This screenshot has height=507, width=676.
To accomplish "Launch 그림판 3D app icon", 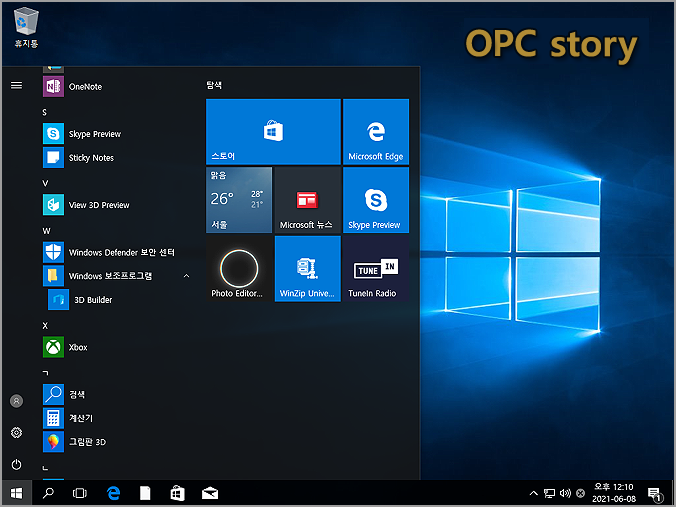I will click(x=53, y=442).
